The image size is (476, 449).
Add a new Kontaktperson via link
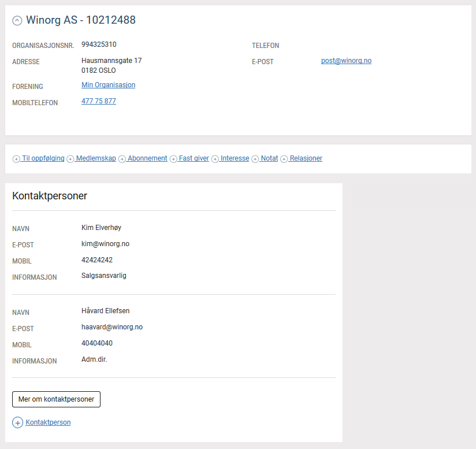(x=48, y=422)
